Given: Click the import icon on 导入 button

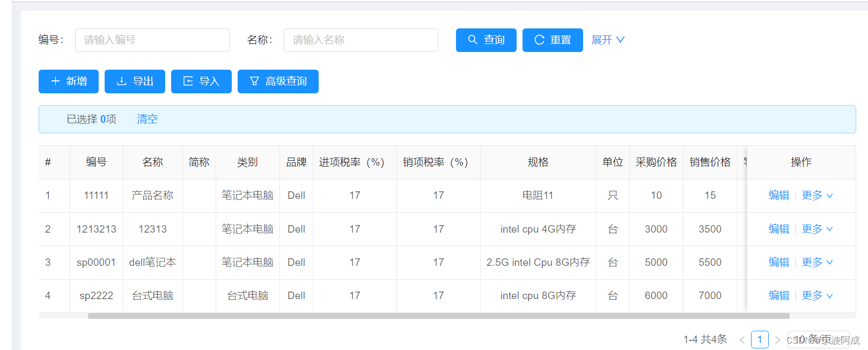Looking at the screenshot, I should (188, 81).
